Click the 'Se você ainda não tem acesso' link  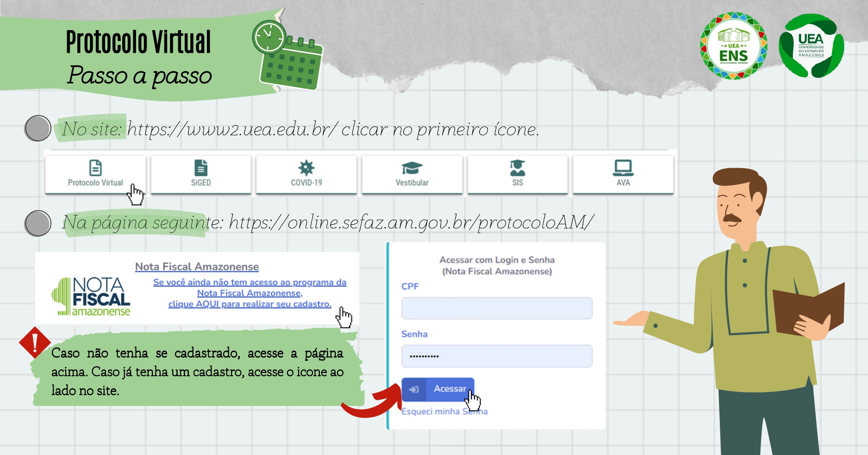coord(250,282)
